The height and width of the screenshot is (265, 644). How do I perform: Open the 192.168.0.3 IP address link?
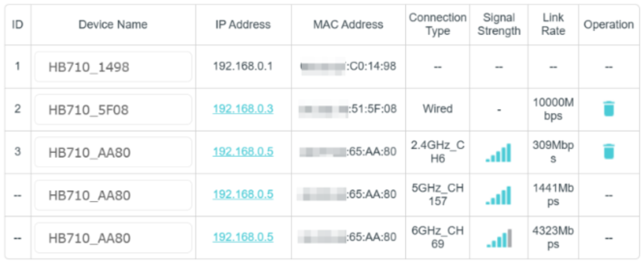[243, 109]
